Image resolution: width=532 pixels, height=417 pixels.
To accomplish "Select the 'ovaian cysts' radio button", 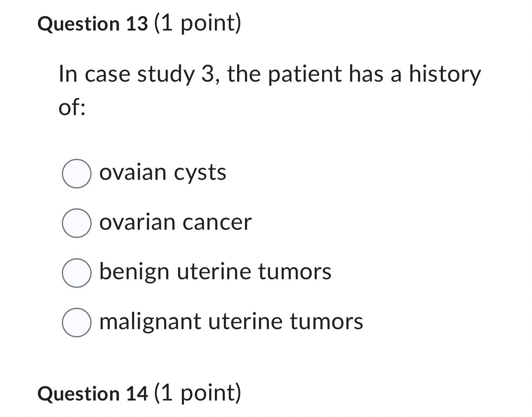I will (x=76, y=173).
